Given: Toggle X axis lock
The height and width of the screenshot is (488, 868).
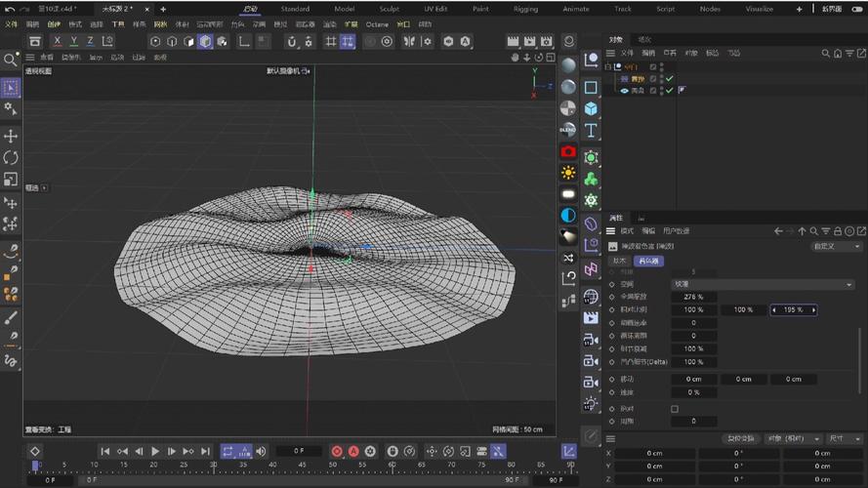Looking at the screenshot, I should (57, 42).
